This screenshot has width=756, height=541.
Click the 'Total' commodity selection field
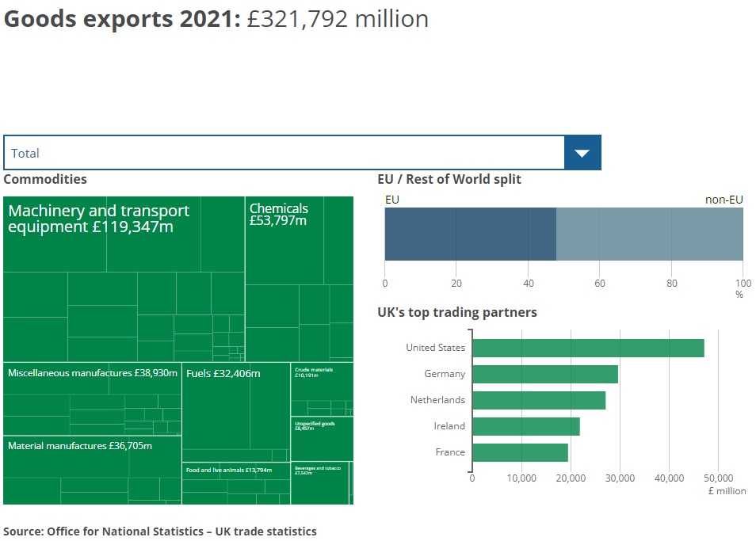284,153
